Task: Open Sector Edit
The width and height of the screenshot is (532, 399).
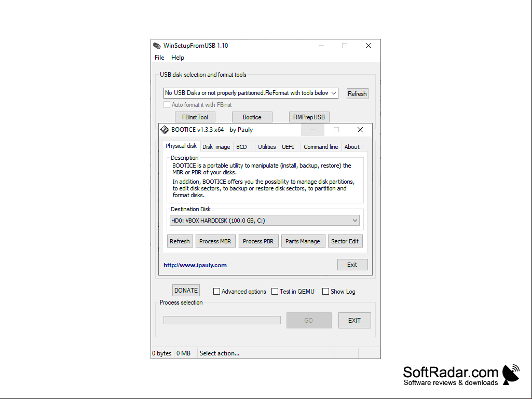Action: [345, 241]
